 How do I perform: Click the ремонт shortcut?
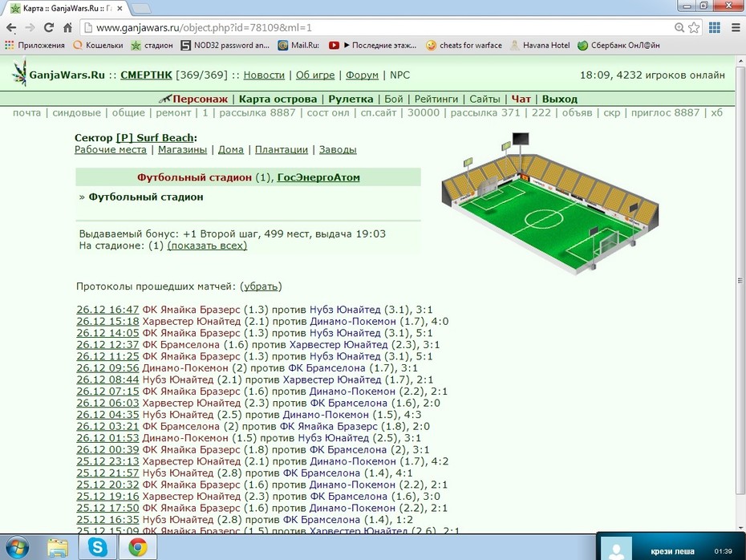pyautogui.click(x=173, y=113)
